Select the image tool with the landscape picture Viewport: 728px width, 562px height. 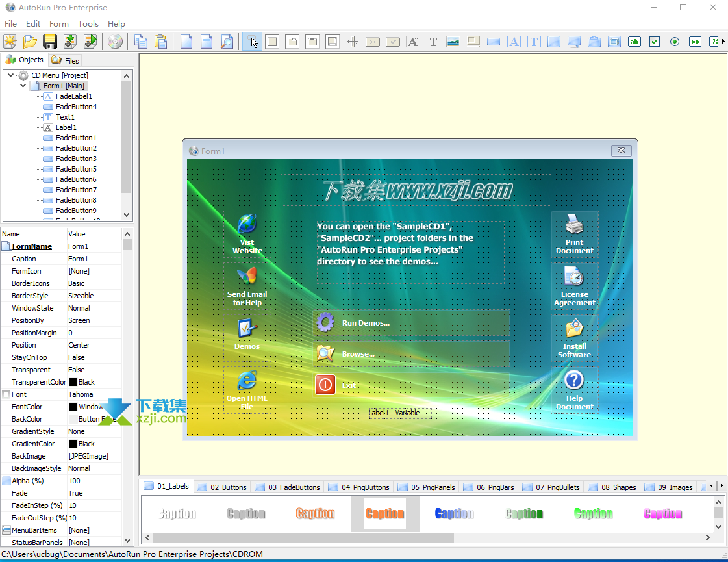453,42
